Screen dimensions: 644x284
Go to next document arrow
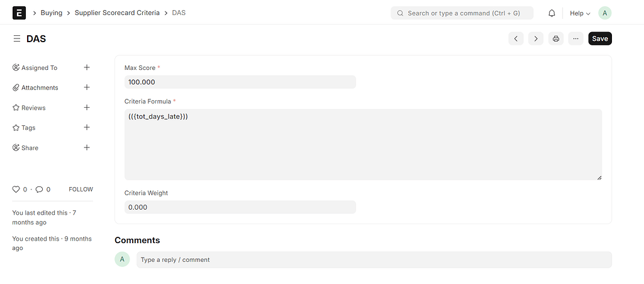tap(536, 39)
